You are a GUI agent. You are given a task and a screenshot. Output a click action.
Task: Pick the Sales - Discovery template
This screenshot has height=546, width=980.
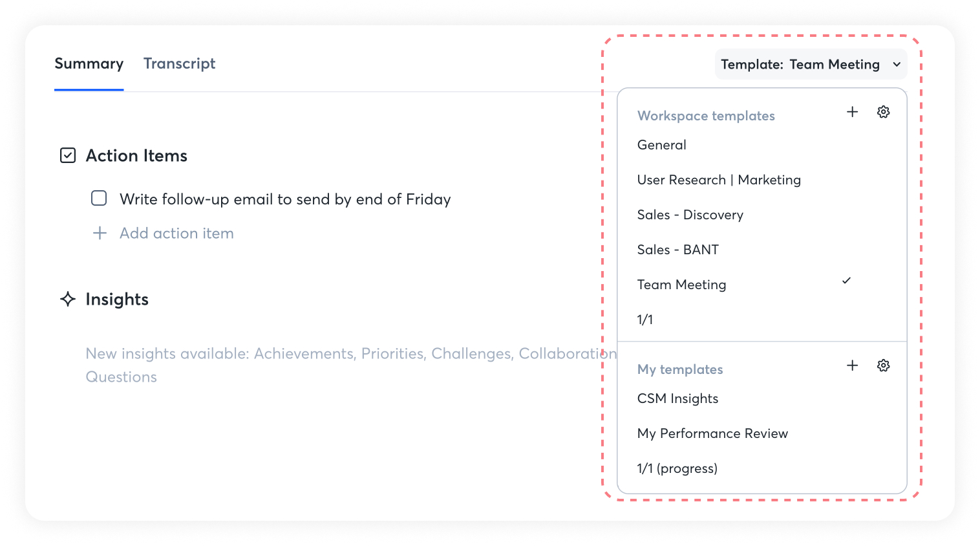point(690,215)
